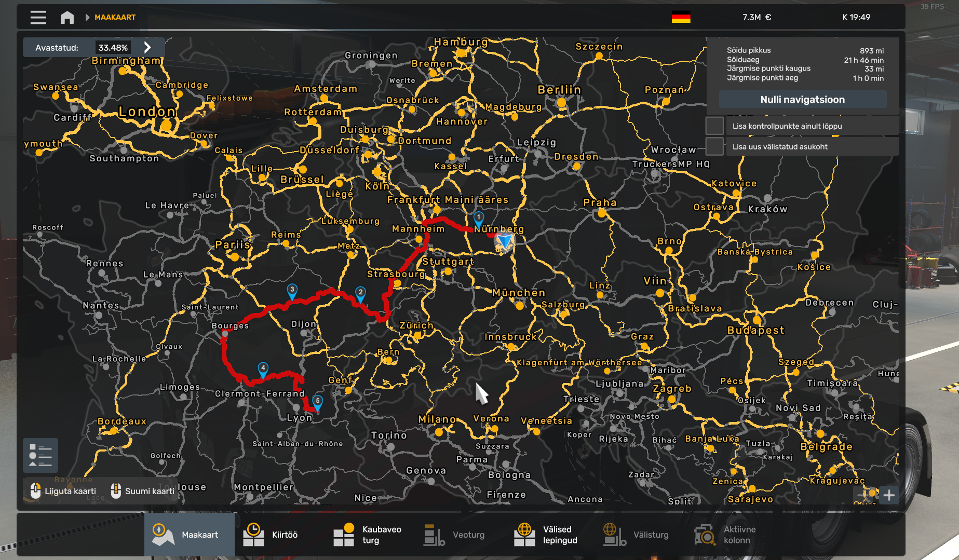Click the Hamburg city marker
Screen dimensions: 959x560
tap(462, 53)
